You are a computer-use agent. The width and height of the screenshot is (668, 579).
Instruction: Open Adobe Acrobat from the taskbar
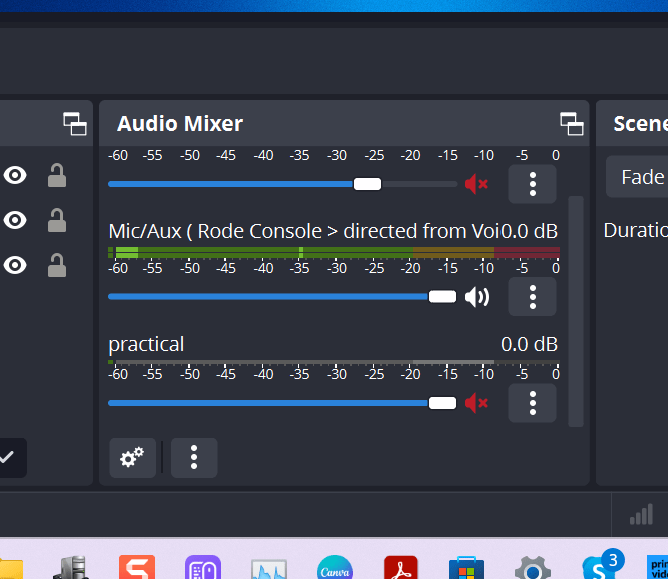(400, 567)
